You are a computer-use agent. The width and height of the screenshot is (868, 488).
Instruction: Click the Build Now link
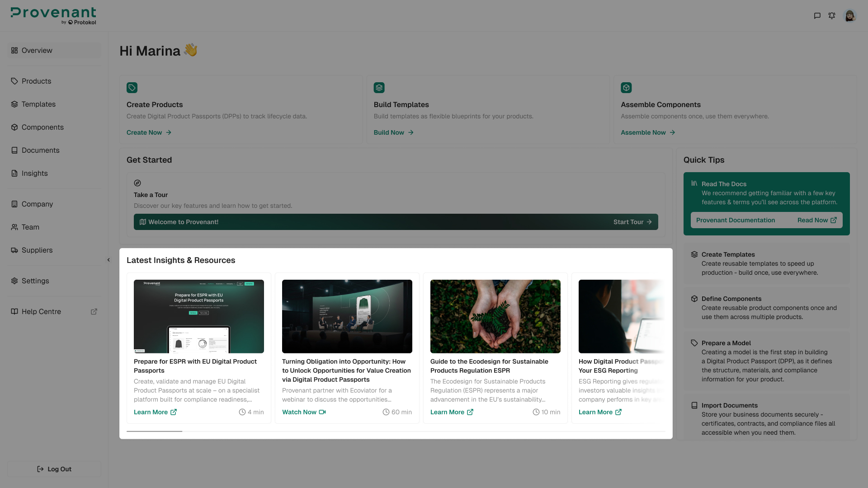(x=394, y=132)
